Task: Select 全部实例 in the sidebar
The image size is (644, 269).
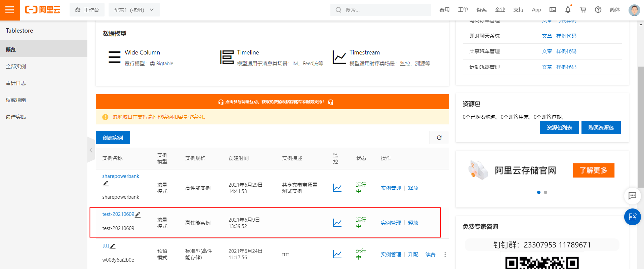Action: [16, 66]
